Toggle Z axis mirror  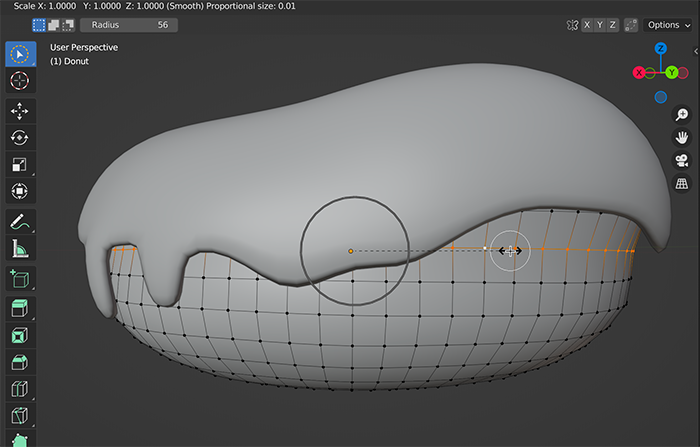(x=612, y=25)
